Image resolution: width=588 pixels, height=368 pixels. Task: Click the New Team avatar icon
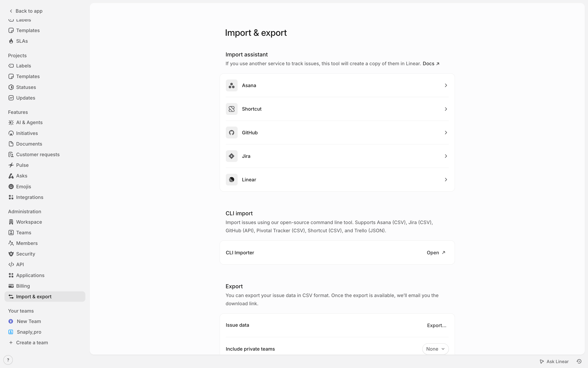pos(11,321)
